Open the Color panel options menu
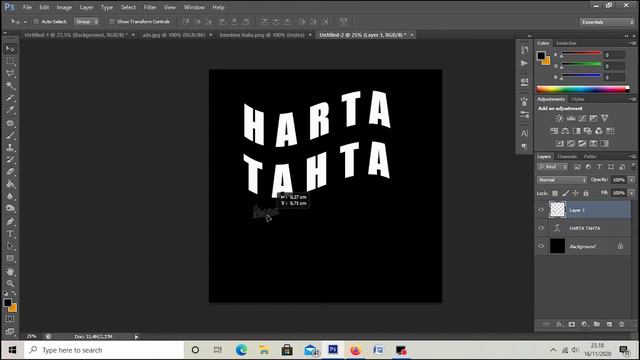 tap(633, 43)
